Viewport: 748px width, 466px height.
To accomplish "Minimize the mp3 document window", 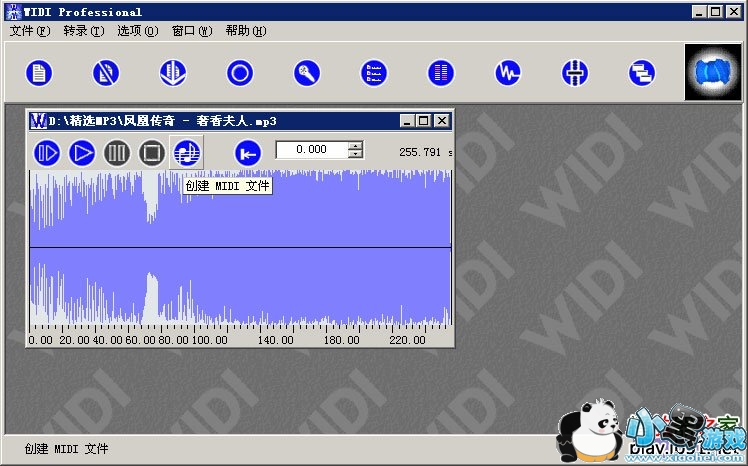I will (406, 121).
